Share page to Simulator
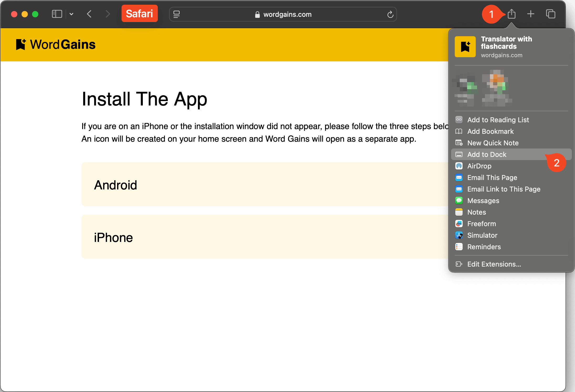Image resolution: width=575 pixels, height=392 pixels. point(511,235)
